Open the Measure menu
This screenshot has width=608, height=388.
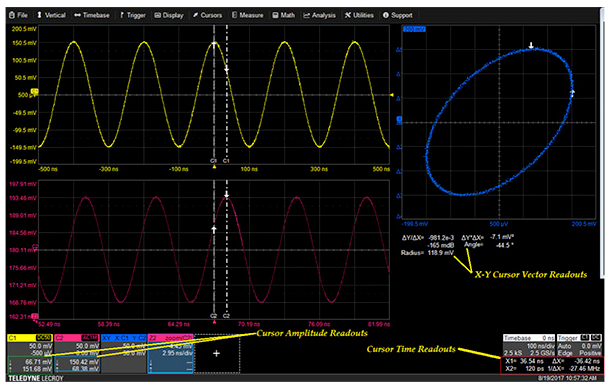pyautogui.click(x=247, y=15)
